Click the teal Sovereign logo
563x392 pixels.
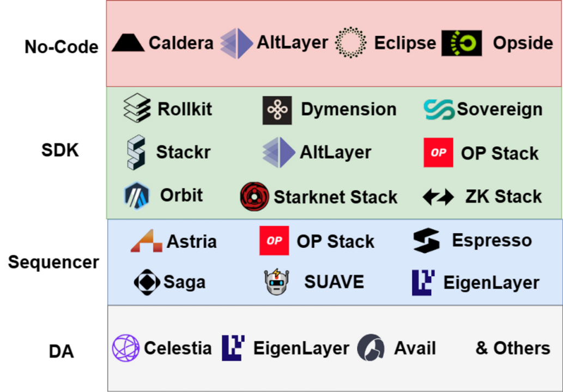click(439, 109)
